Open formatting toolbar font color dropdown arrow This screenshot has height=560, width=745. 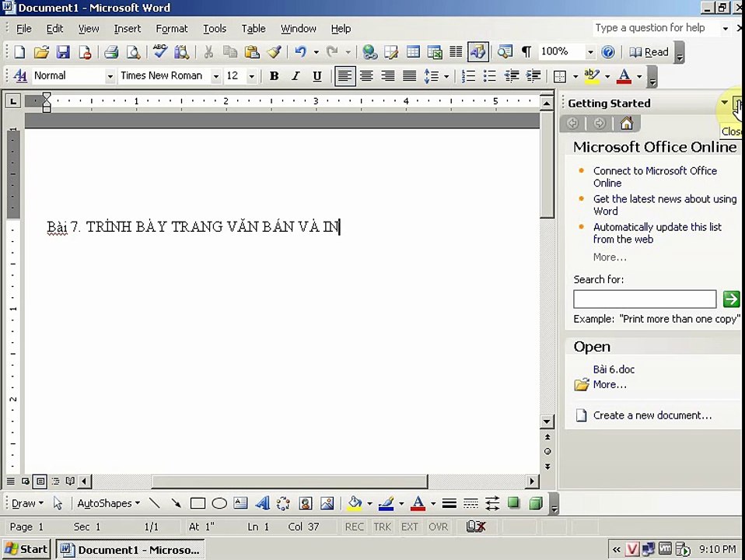click(639, 76)
